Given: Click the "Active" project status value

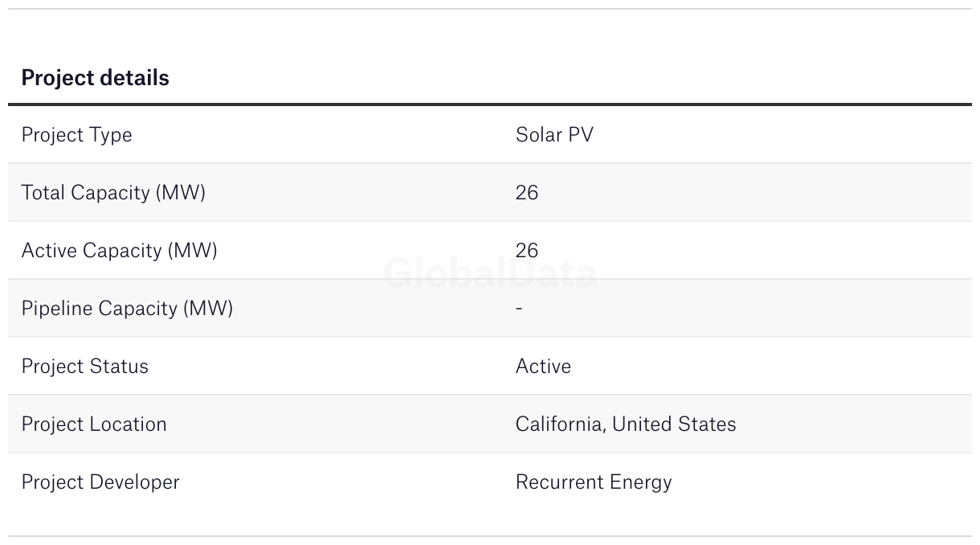Looking at the screenshot, I should tap(543, 367).
